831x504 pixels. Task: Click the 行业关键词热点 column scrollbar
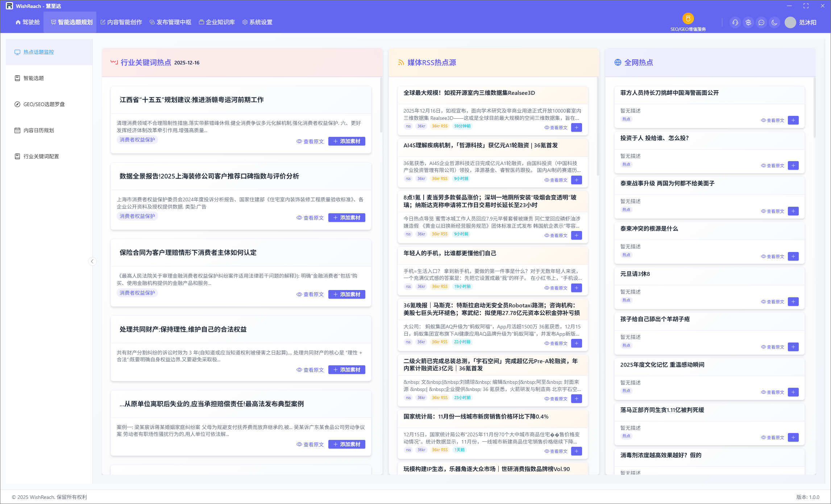coord(381,105)
